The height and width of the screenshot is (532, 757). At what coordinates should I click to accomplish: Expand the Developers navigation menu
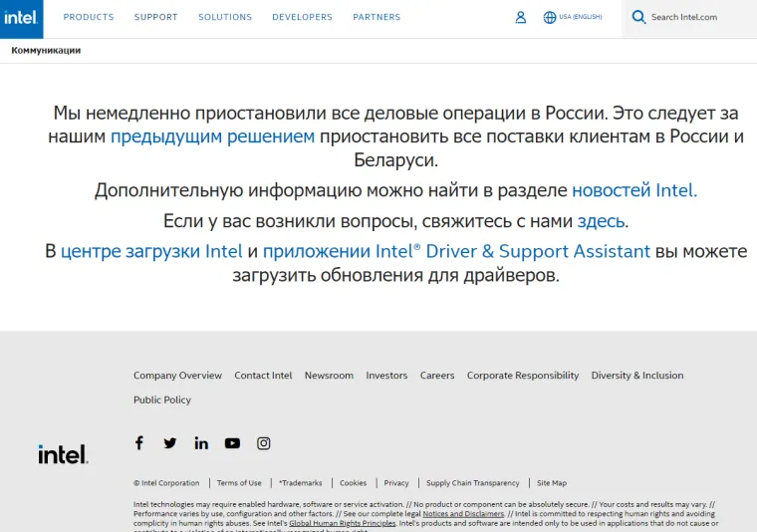pyautogui.click(x=302, y=17)
